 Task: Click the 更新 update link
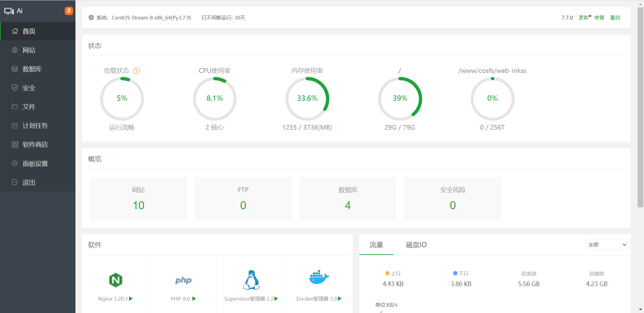coord(584,17)
